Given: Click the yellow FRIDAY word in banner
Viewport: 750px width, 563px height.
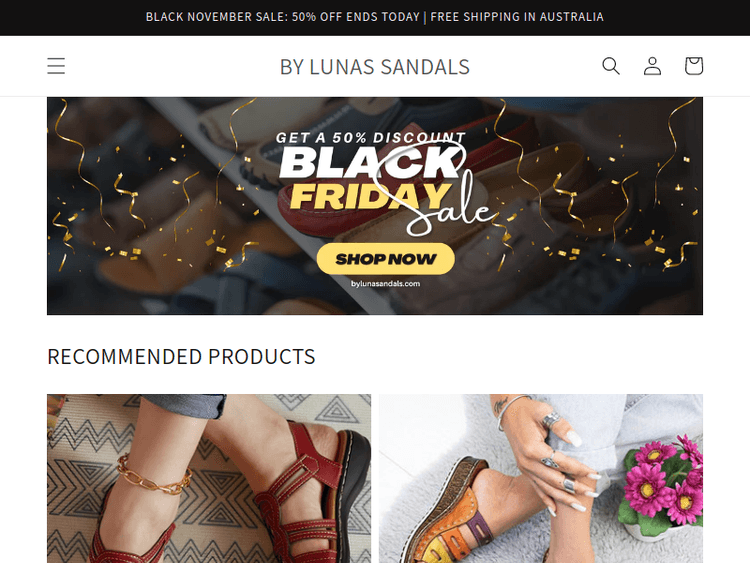Looking at the screenshot, I should pos(368,197).
